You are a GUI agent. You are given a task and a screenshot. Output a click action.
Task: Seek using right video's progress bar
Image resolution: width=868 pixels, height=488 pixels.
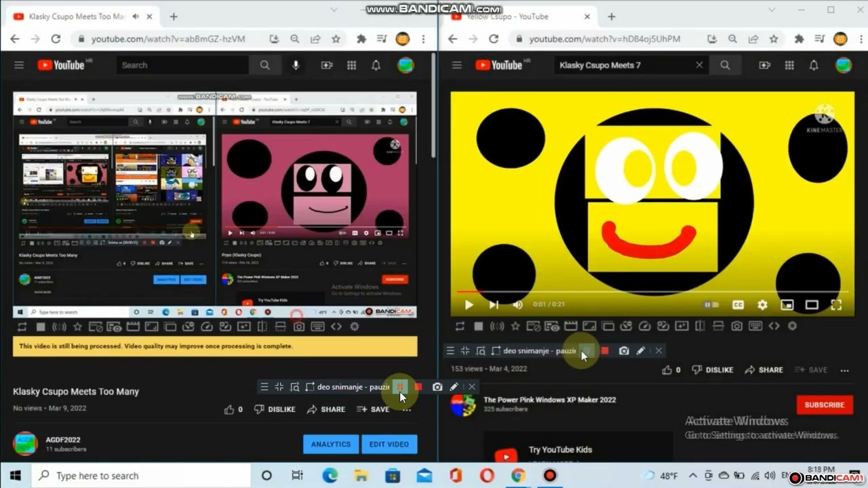coord(652,292)
